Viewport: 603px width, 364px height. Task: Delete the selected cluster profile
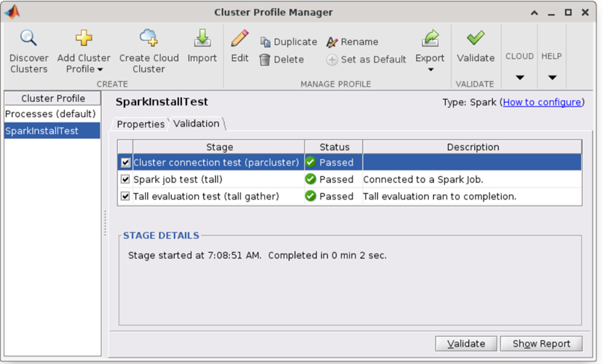tap(282, 60)
